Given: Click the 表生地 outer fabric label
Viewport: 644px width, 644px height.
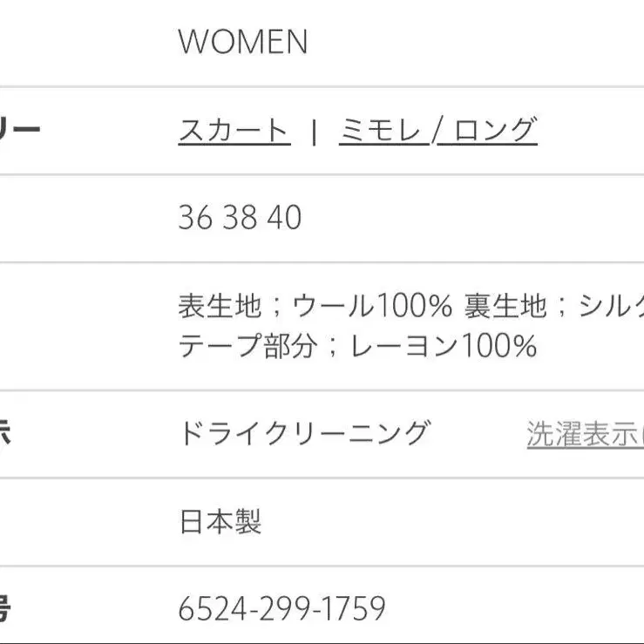Looking at the screenshot, I should click(x=220, y=306).
